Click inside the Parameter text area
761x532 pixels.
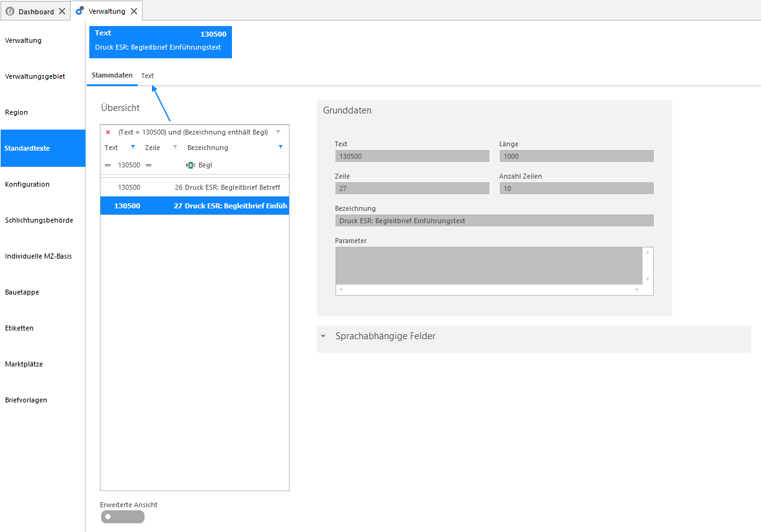coord(489,266)
